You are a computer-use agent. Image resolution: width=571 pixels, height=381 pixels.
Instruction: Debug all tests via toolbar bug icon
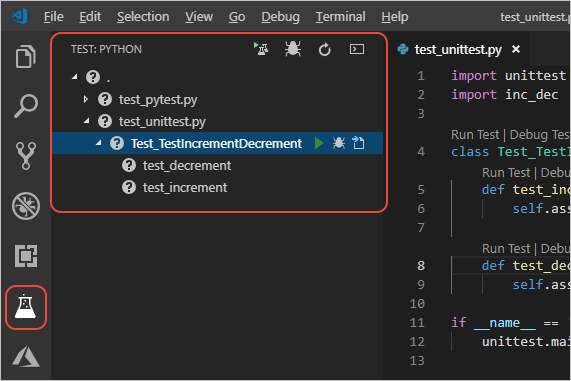293,49
